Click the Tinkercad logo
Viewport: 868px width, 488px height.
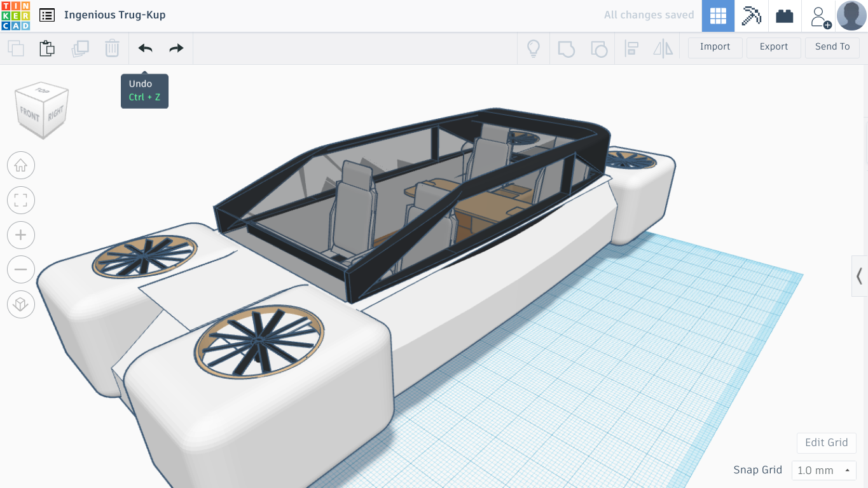point(15,15)
